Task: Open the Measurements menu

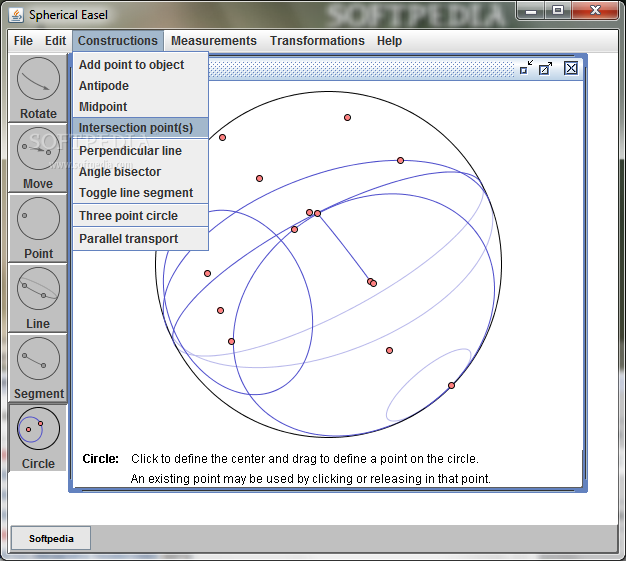Action: point(214,41)
